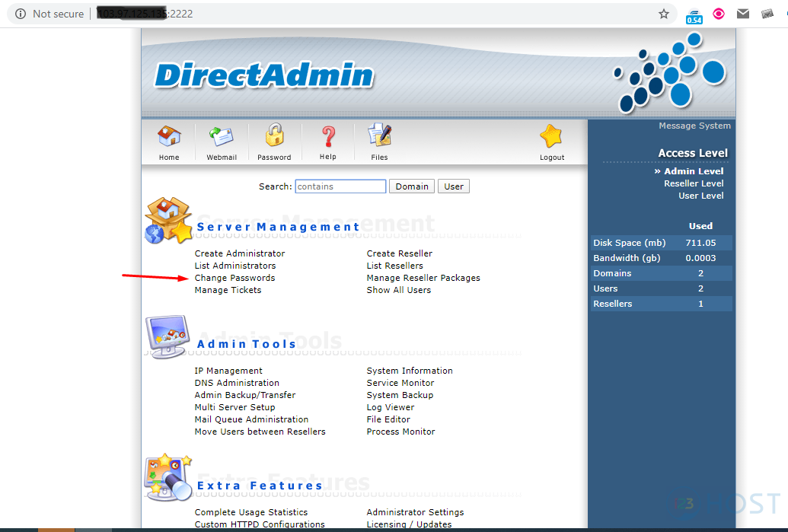The image size is (788, 532).
Task: Go to Change Passwords
Action: tap(234, 278)
